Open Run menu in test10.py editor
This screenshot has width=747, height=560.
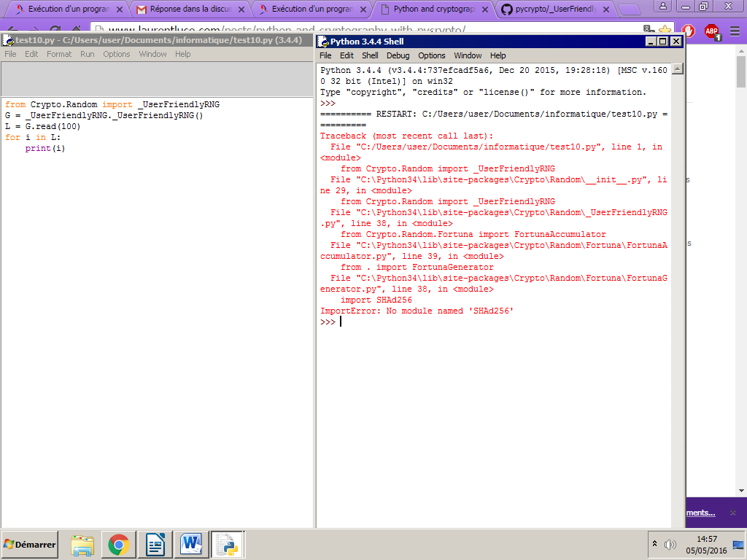point(88,54)
